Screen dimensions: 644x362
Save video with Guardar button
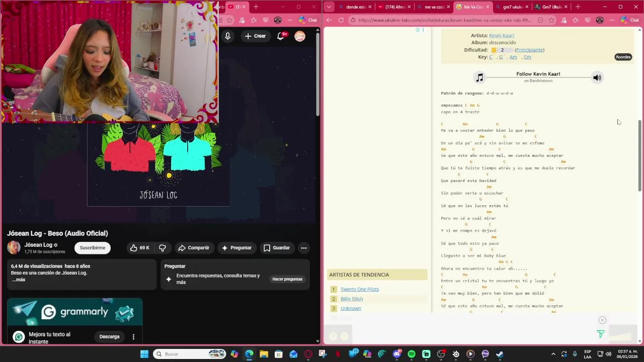[x=277, y=248]
